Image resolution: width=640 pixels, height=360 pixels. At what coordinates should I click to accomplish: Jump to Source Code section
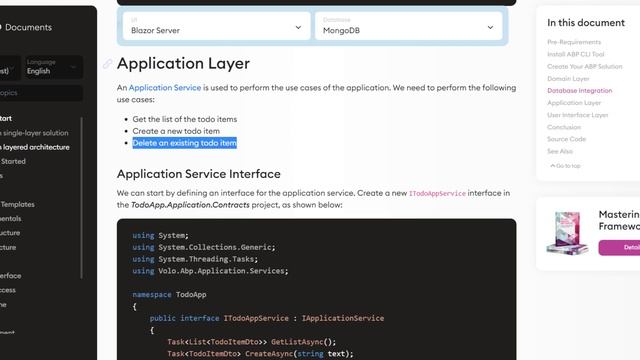567,139
